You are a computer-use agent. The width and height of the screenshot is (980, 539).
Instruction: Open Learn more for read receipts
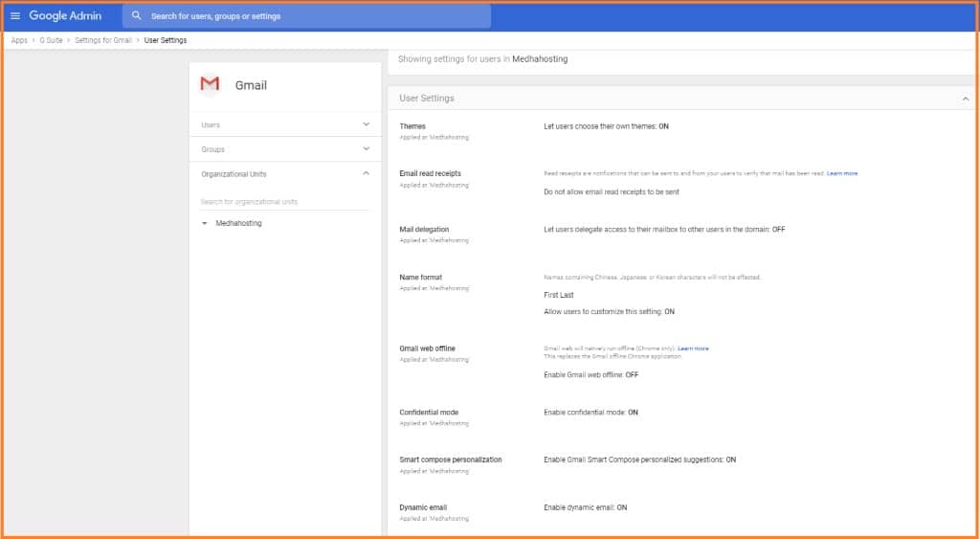click(842, 173)
